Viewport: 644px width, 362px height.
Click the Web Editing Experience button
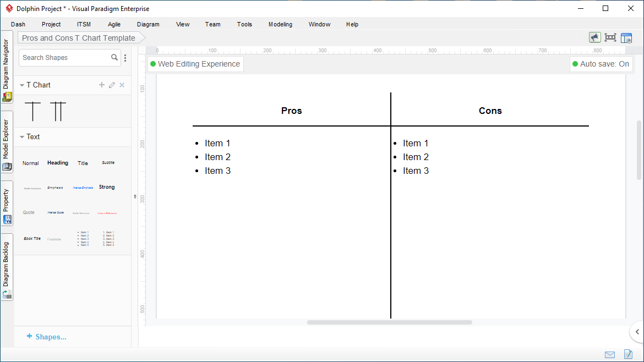coord(195,64)
